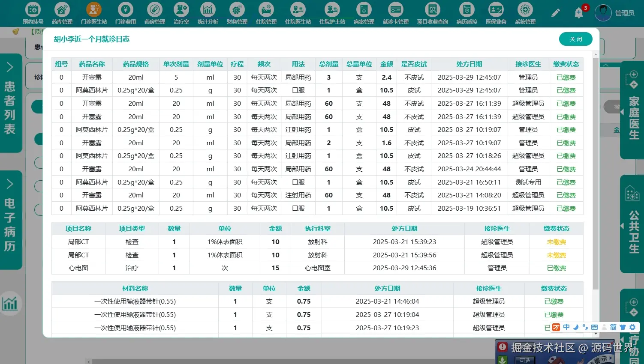644x364 pixels.
Task: Open the 住院护士站 module
Action: point(332,12)
